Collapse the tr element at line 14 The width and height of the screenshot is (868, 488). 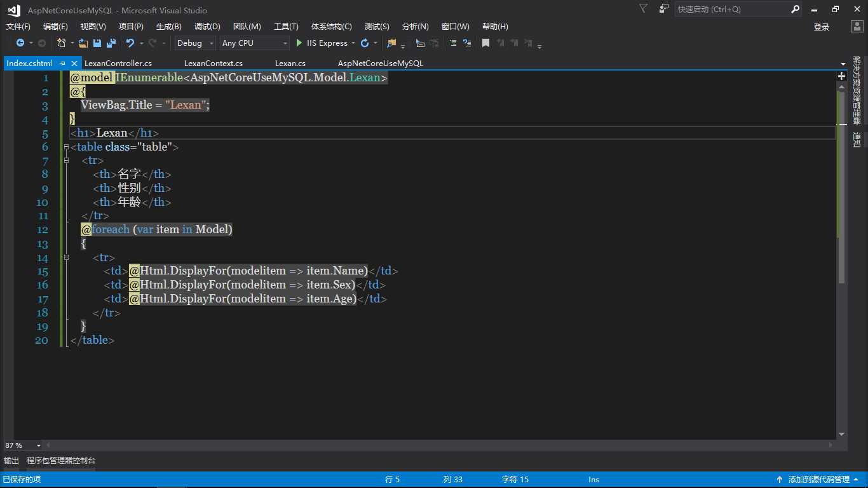[x=66, y=258]
